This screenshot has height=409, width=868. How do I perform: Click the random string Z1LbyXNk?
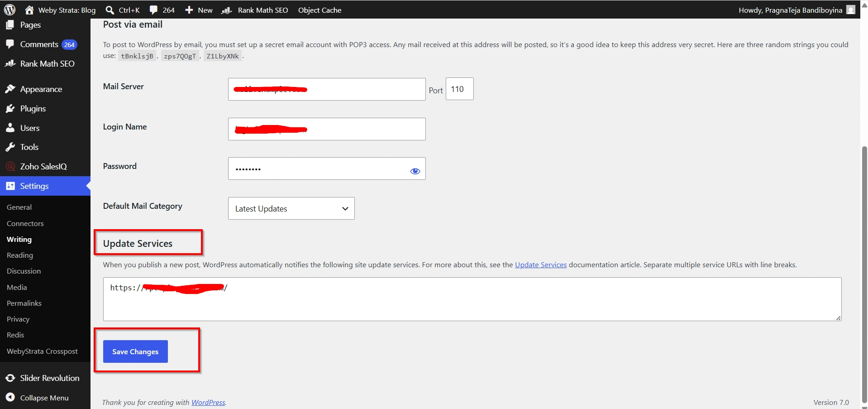tap(223, 56)
